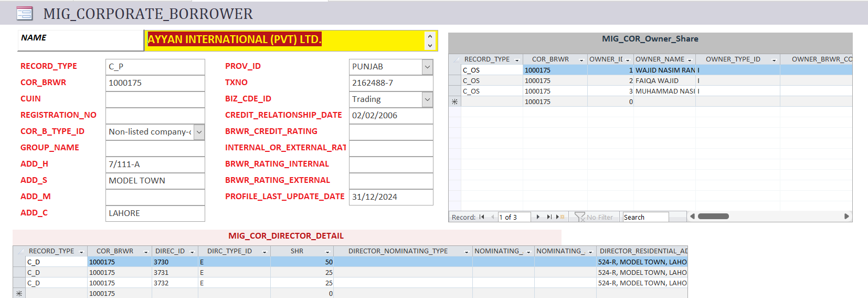Screen dimensions: 868x298
Task: Click the No Filter funnel icon
Action: pyautogui.click(x=579, y=217)
